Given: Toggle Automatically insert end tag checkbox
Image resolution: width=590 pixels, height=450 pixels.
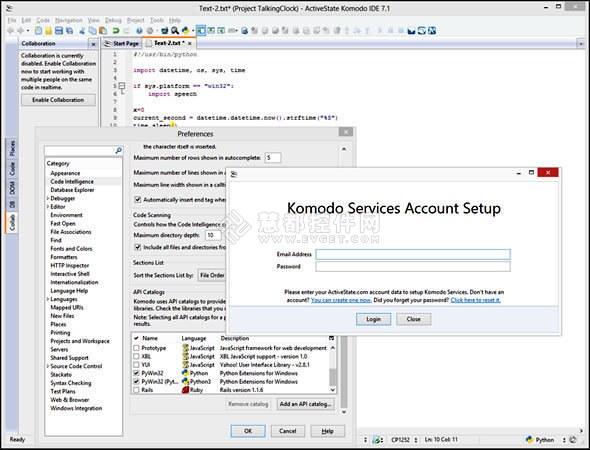Looking at the screenshot, I should coord(138,199).
